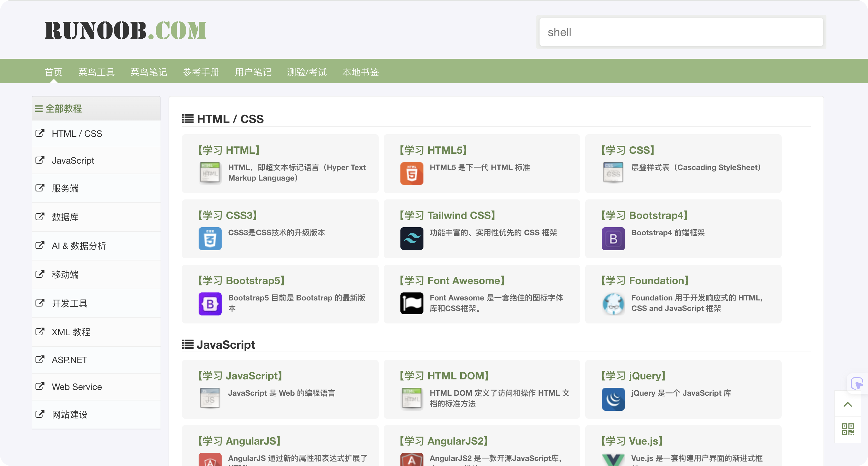The image size is (868, 466).
Task: Open 【学习 Vue.js】 tutorial link
Action: tap(632, 441)
